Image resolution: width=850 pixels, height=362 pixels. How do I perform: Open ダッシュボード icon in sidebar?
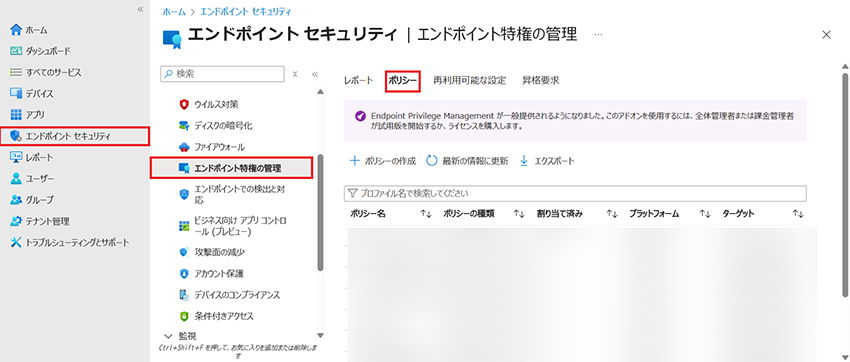pyautogui.click(x=16, y=51)
